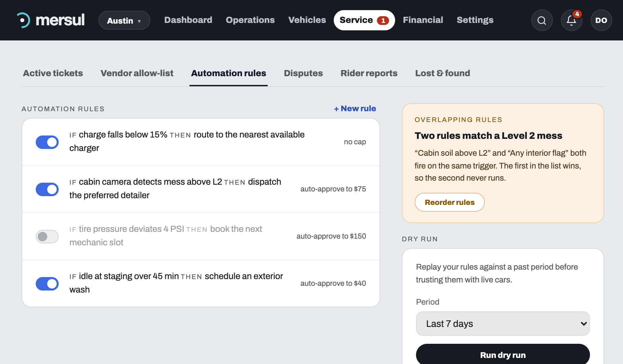This screenshot has width=623, height=364.
Task: Open Financial section
Action: pos(423,20)
